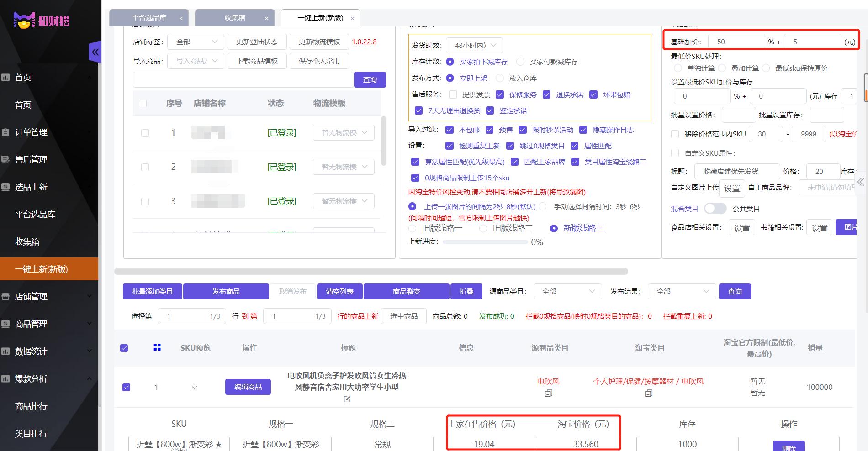The height and width of the screenshot is (451, 868).
Task: Select the 买家付款减库存 radio button
Action: point(520,62)
